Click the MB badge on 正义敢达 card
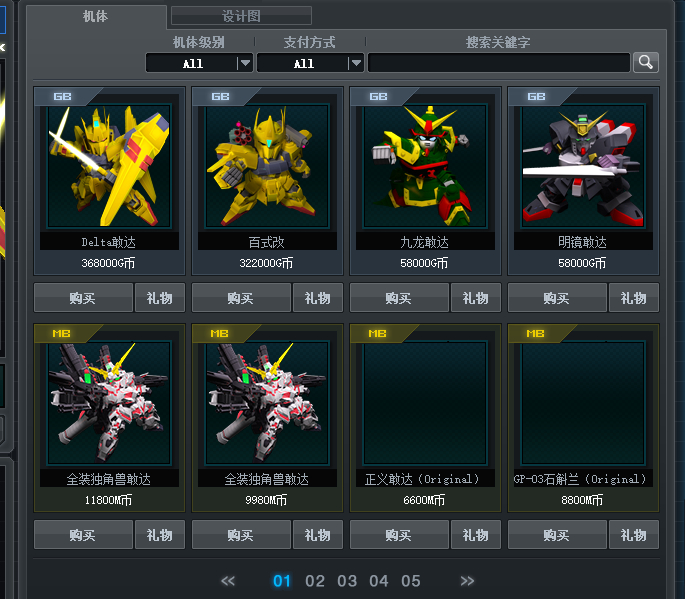Screen dimensions: 685x599 378,334
